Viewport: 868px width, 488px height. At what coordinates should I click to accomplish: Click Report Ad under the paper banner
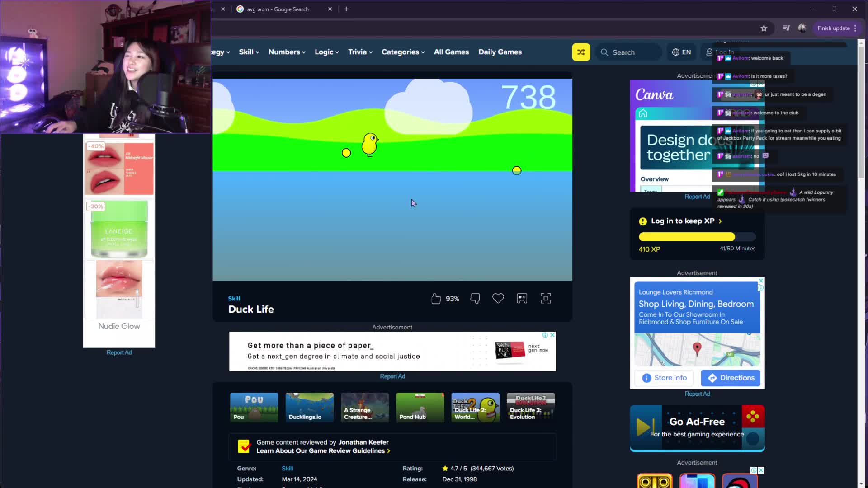point(392,376)
